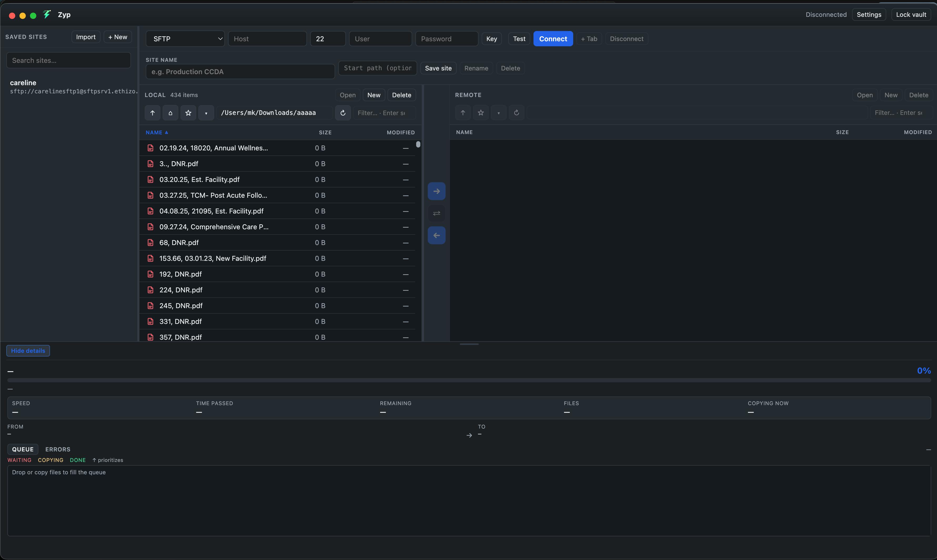The height and width of the screenshot is (560, 937).
Task: Click the User input field
Action: 381,39
